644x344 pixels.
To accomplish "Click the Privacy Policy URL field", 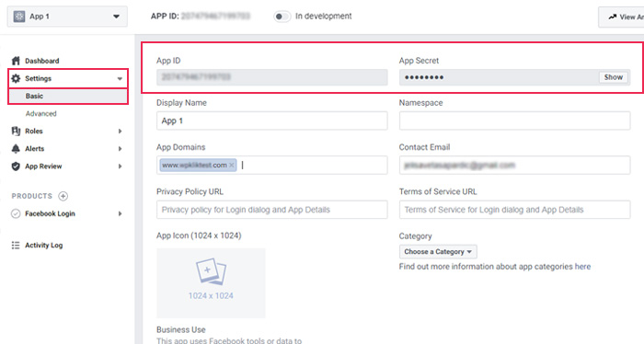I will [x=272, y=210].
